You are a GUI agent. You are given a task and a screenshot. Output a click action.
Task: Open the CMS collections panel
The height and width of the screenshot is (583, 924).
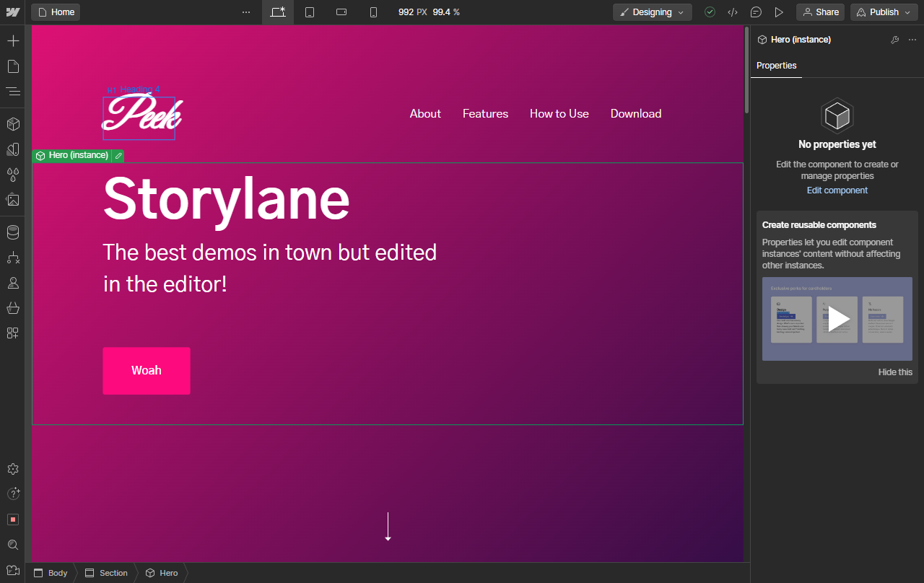point(12,232)
